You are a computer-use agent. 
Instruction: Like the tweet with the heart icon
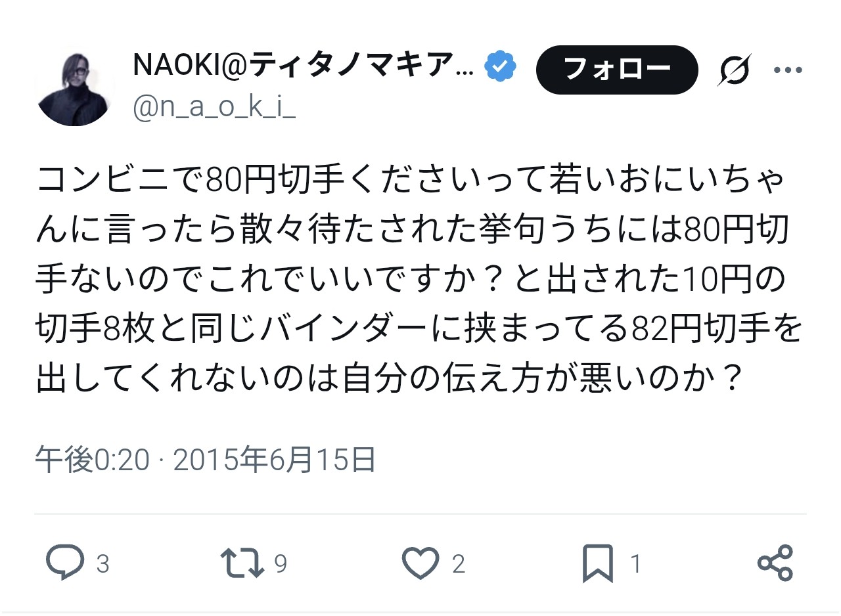[420, 563]
